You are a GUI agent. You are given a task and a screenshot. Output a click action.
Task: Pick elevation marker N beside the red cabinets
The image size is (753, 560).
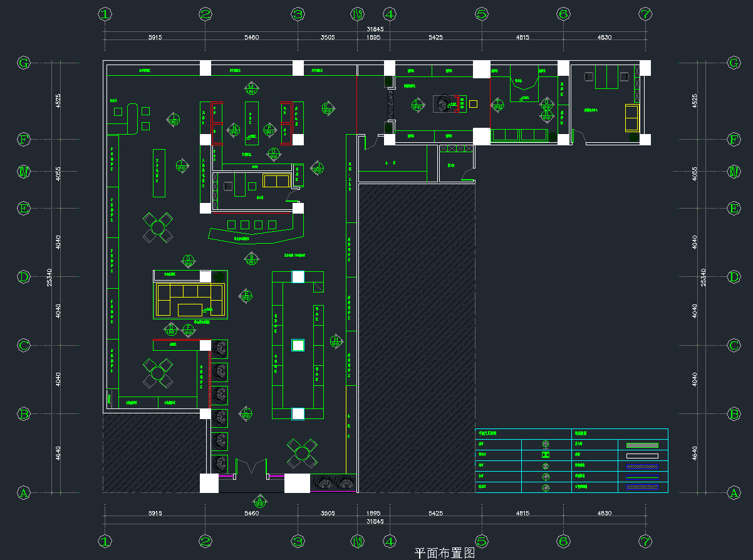pyautogui.click(x=234, y=129)
